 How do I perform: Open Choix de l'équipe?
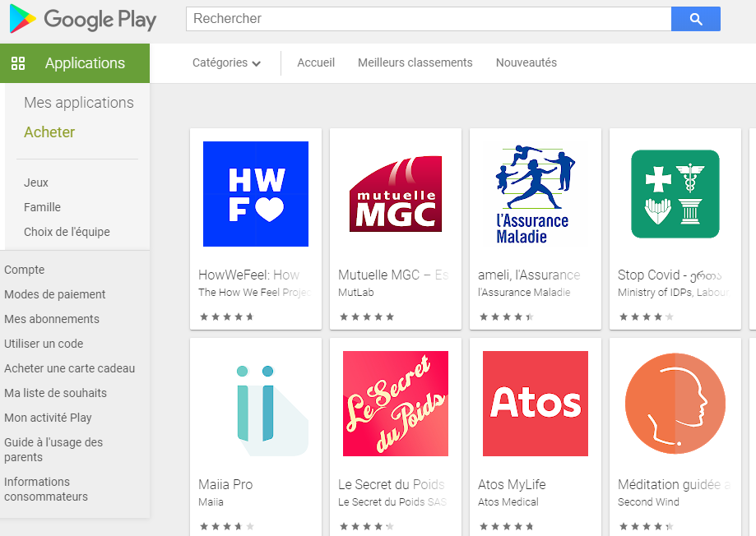(x=67, y=232)
